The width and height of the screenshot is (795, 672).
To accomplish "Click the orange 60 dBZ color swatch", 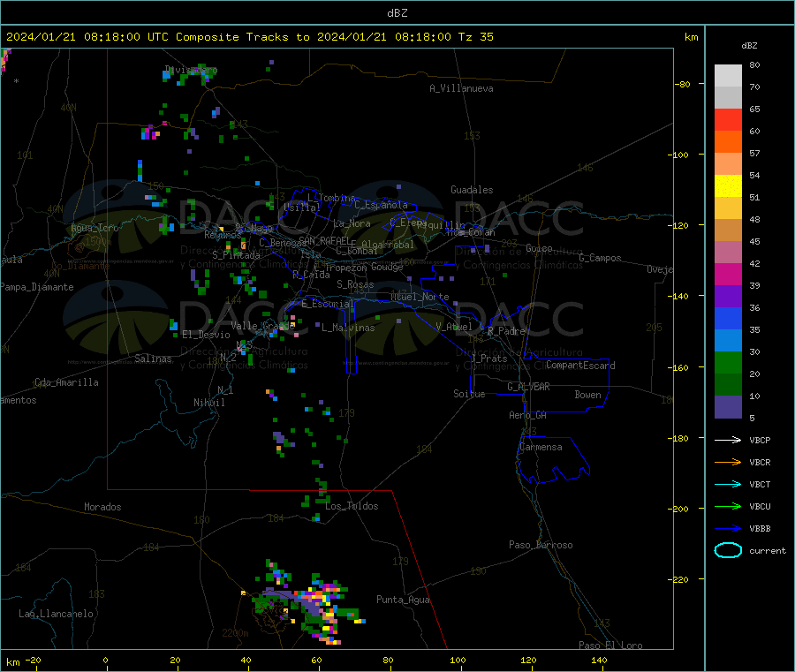I will click(728, 142).
